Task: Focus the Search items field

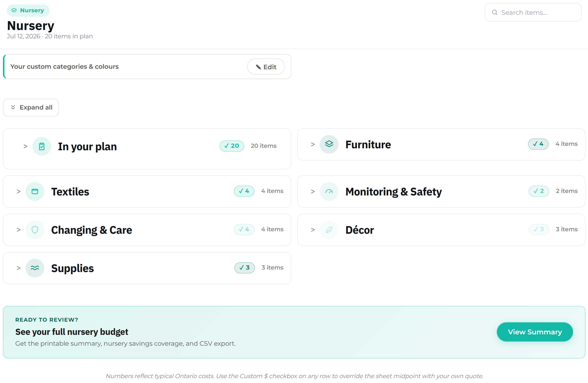Action: 533,12
